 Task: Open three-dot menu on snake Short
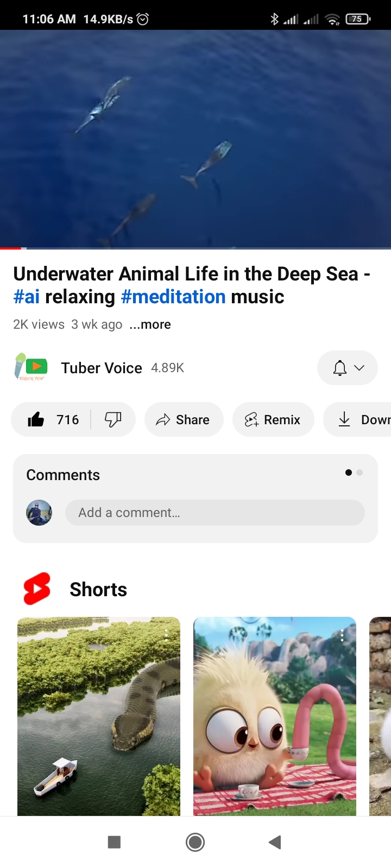coord(166,636)
